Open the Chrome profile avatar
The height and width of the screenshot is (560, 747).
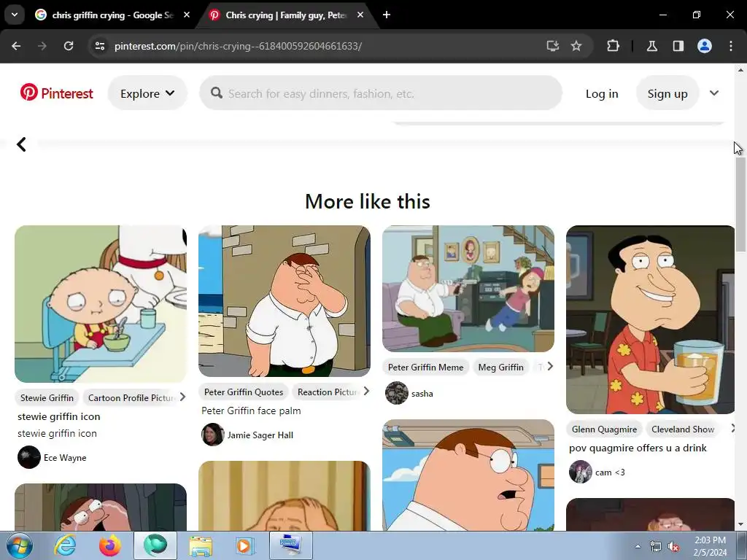pos(705,46)
